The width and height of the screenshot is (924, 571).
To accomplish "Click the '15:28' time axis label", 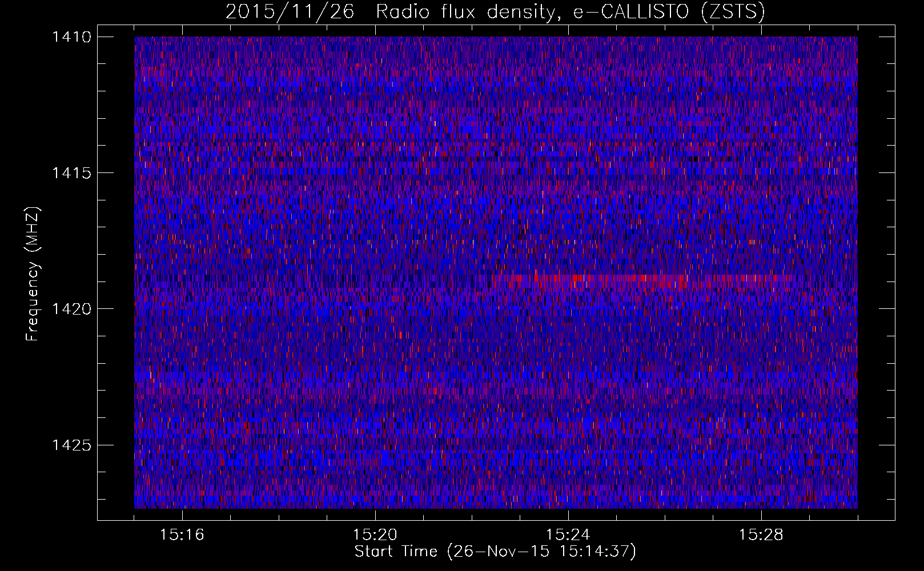I will (x=761, y=535).
